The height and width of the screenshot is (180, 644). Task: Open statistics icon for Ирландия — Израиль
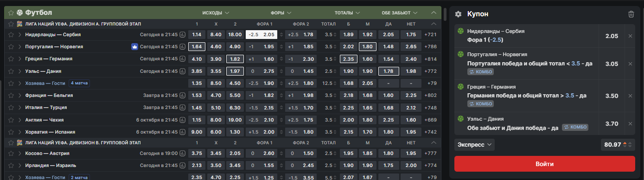182,166
